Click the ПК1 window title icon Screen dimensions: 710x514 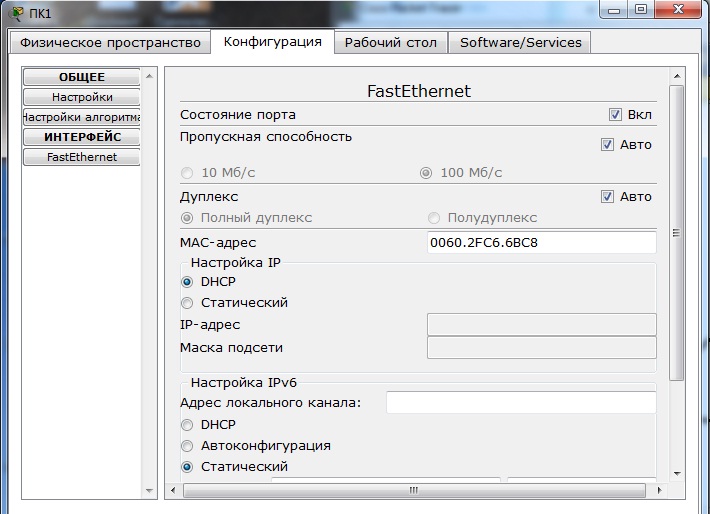pyautogui.click(x=17, y=13)
